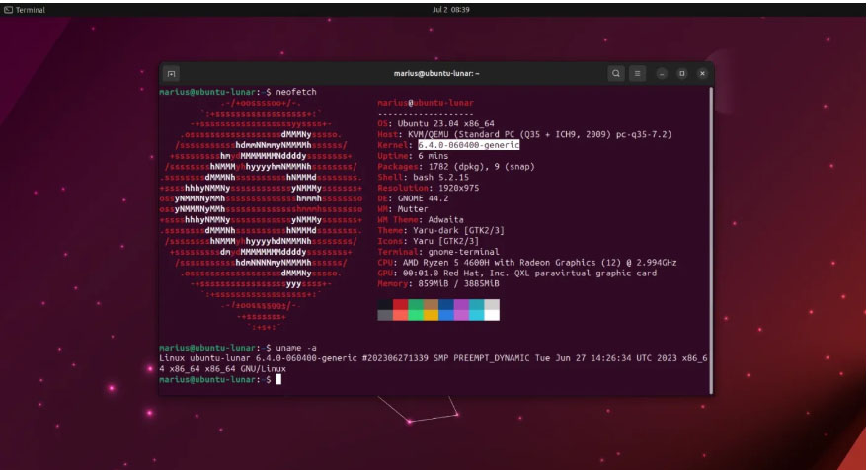The width and height of the screenshot is (868, 470).
Task: Click the neofetch command text
Action: (x=296, y=92)
